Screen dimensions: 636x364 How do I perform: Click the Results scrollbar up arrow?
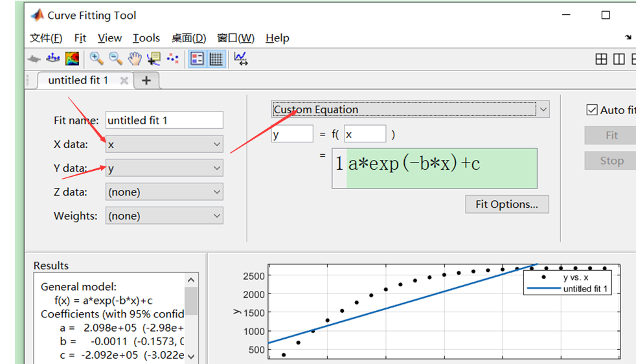click(191, 280)
